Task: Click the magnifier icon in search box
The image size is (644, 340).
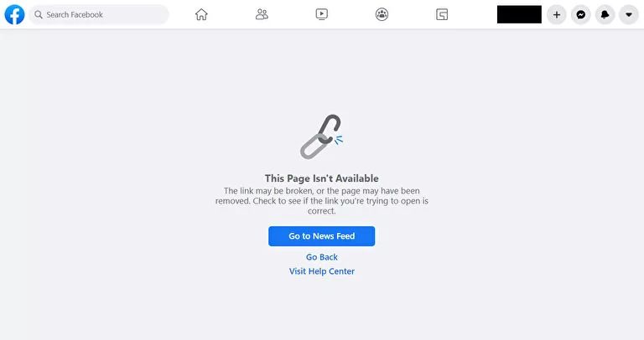Action: [39, 15]
